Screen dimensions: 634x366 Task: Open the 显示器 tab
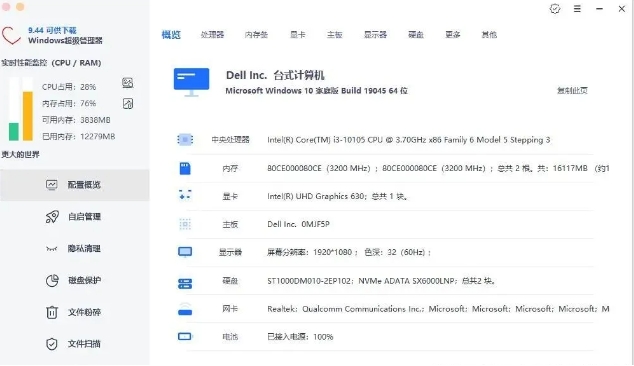(375, 35)
